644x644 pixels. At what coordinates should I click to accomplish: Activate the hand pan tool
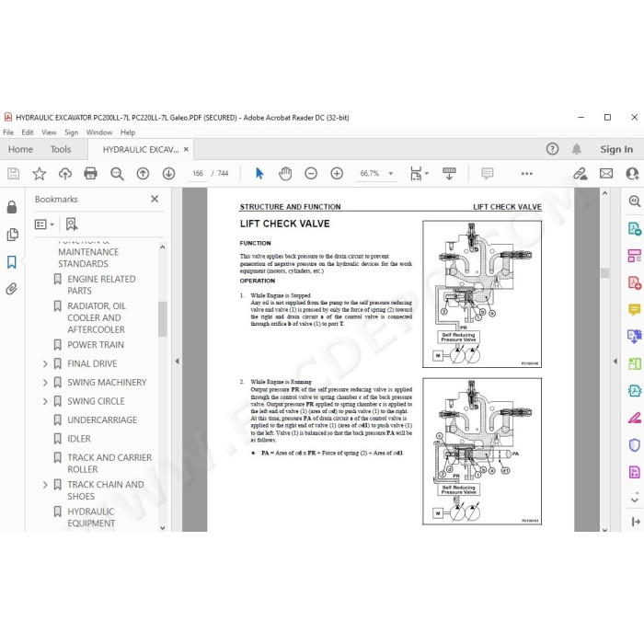pyautogui.click(x=285, y=174)
